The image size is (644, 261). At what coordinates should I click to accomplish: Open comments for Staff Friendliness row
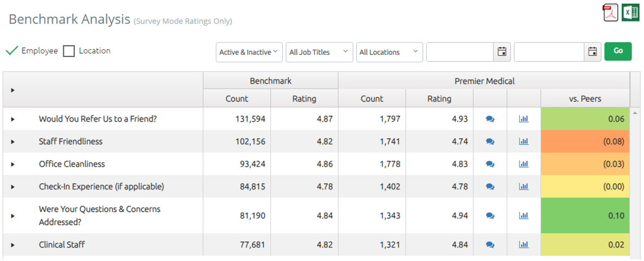[490, 142]
